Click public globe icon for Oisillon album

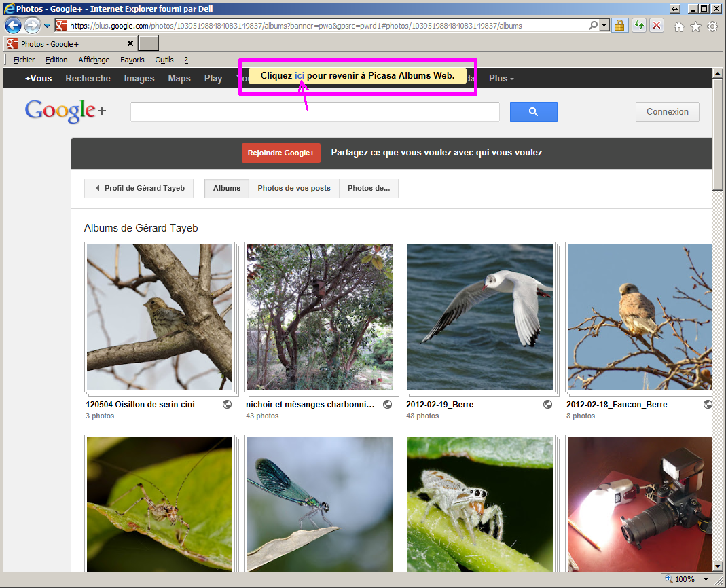coord(227,404)
